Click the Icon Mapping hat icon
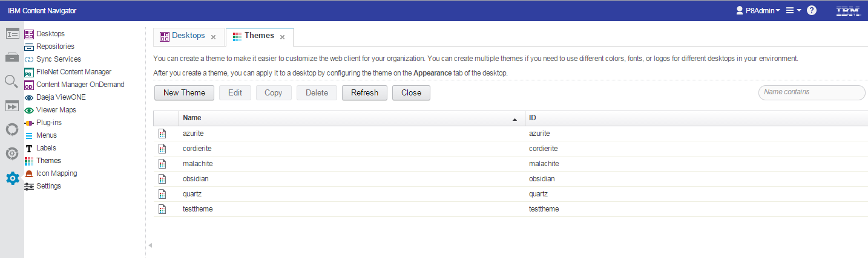This screenshot has height=258, width=868. [29, 173]
